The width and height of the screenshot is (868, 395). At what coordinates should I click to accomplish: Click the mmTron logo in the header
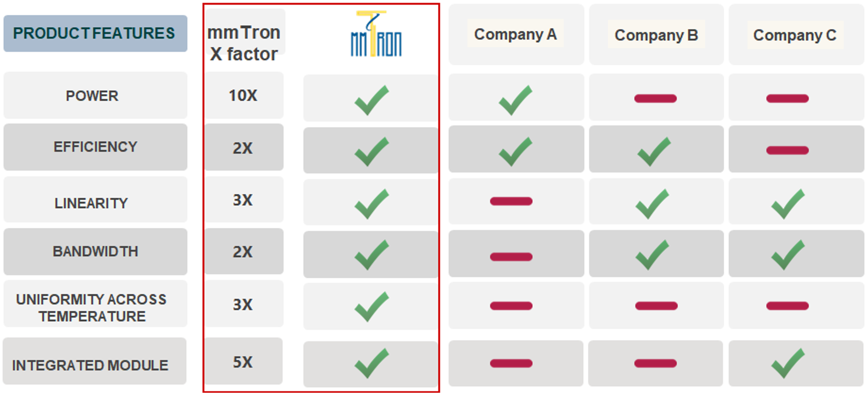(376, 33)
